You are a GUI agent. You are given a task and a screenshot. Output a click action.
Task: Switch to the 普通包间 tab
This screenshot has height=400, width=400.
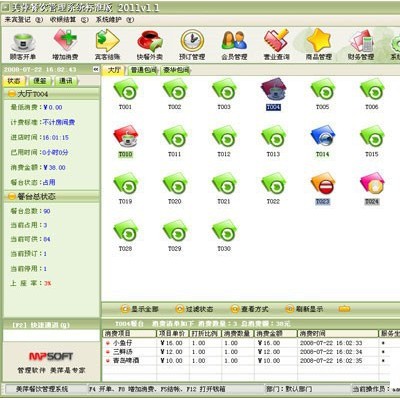[143, 70]
